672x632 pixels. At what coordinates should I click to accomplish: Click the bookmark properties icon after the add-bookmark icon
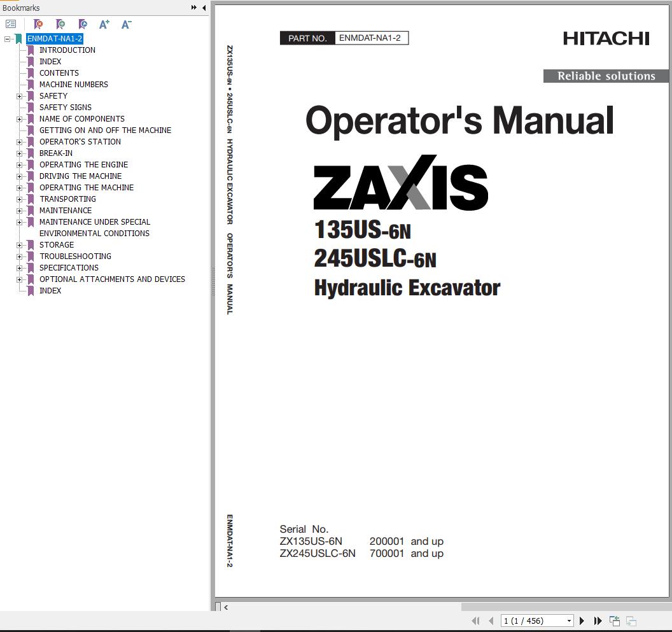83,24
